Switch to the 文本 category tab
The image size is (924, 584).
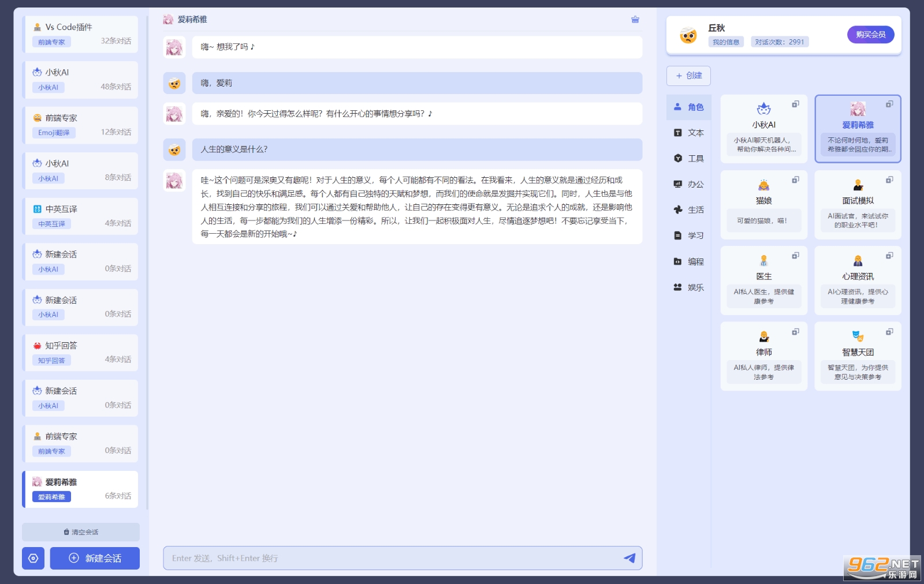pyautogui.click(x=689, y=133)
